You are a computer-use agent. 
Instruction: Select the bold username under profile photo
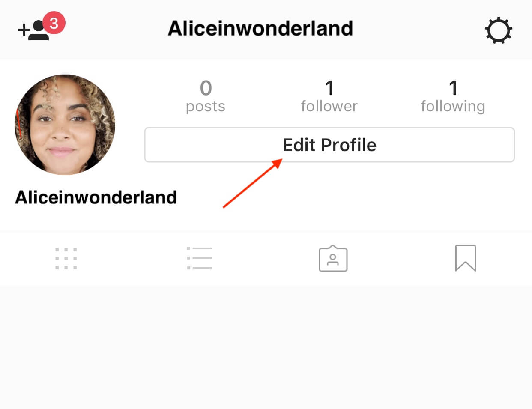[96, 197]
